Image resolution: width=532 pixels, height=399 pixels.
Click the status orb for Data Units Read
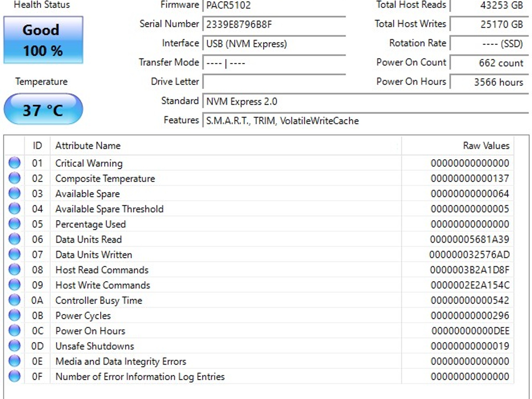(14, 239)
